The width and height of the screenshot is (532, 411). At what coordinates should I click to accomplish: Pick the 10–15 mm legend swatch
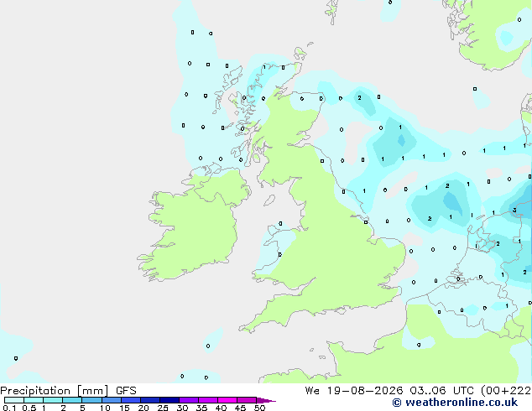[x=112, y=400]
